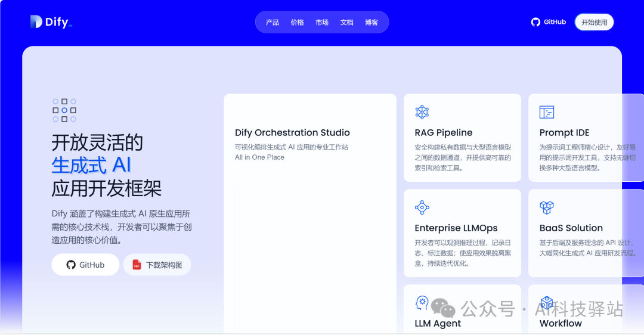644x335 pixels.
Task: Open the Enterprise LLMOps card title
Action: click(456, 228)
